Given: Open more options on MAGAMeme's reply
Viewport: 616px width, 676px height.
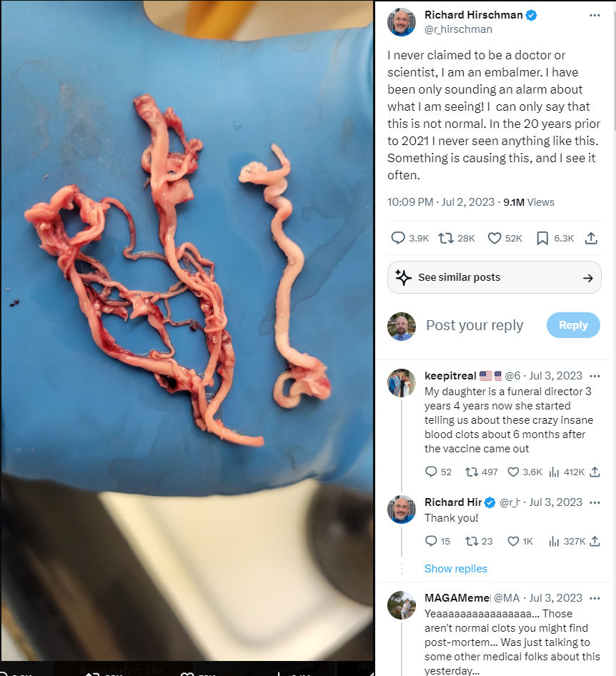Looking at the screenshot, I should click(595, 598).
